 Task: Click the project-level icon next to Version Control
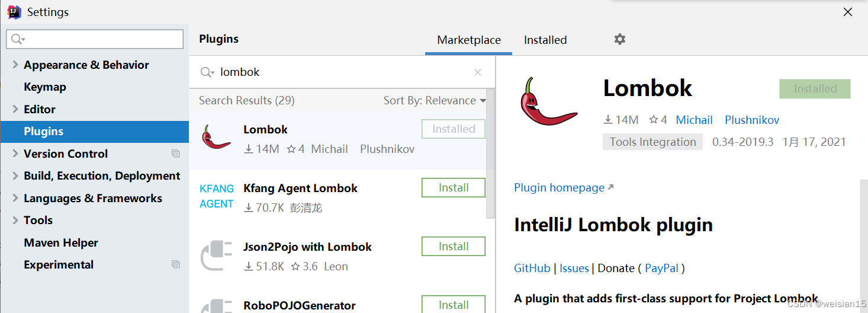click(x=176, y=154)
